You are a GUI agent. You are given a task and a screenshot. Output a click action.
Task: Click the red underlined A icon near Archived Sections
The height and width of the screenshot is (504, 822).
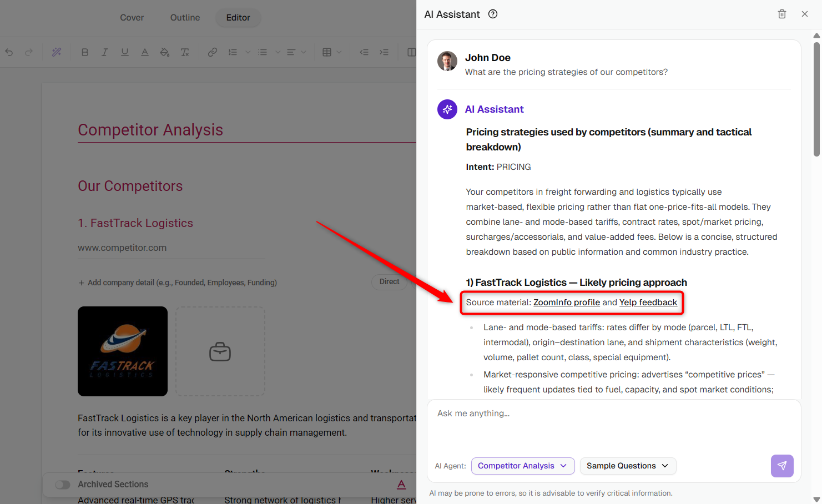pyautogui.click(x=402, y=485)
